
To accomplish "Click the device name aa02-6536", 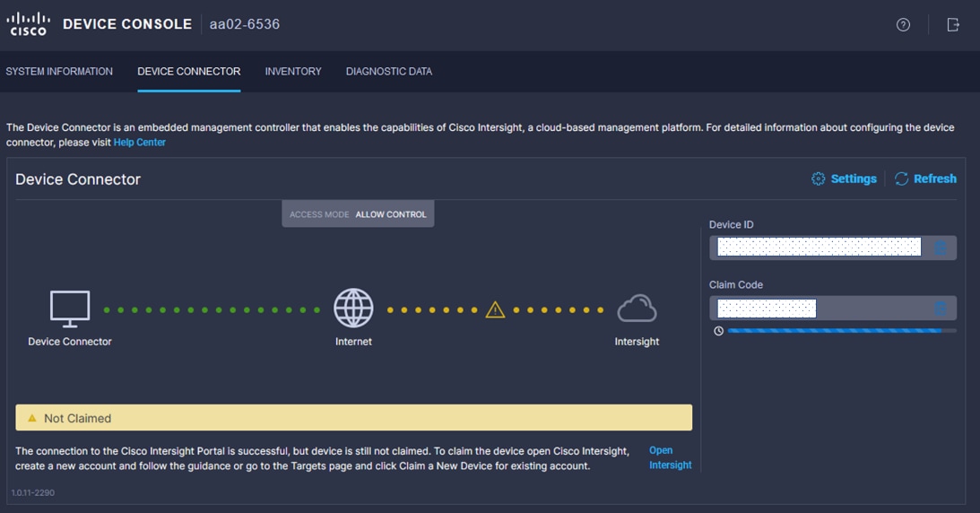I will tap(245, 24).
